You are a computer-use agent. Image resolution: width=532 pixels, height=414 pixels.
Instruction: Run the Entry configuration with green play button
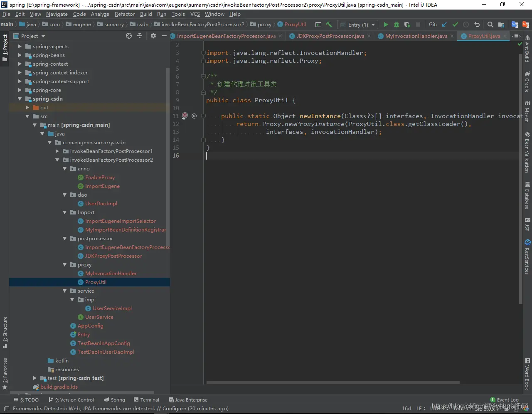[386, 25]
